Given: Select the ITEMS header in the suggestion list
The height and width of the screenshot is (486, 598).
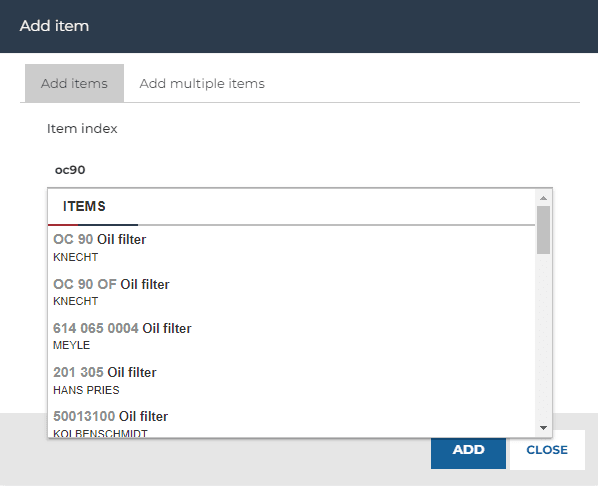Looking at the screenshot, I should pos(84,206).
